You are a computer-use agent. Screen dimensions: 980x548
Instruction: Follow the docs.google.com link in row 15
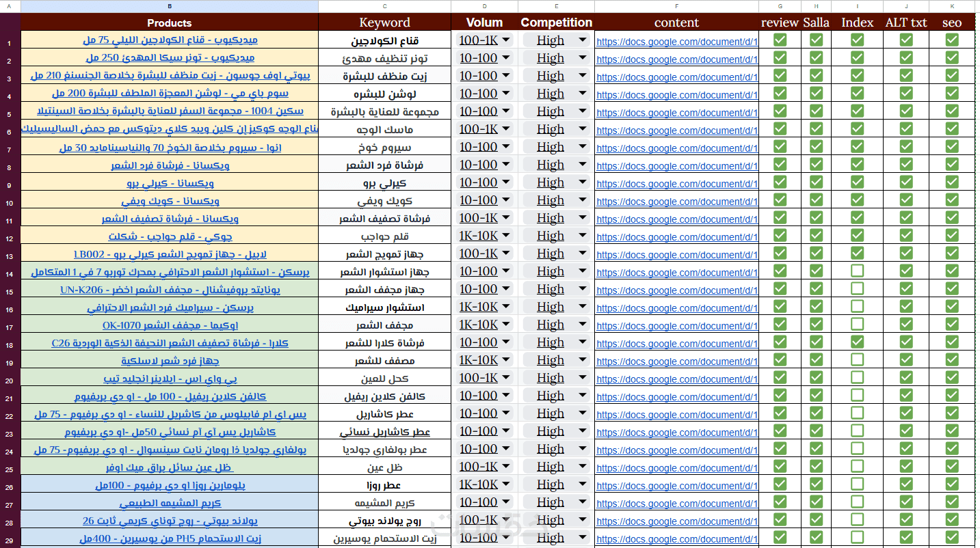coord(677,290)
